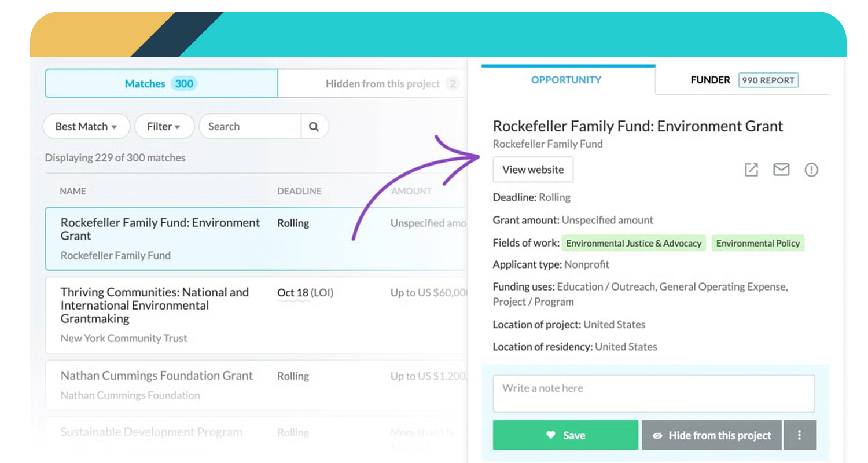Click the envelope email icon
The height and width of the screenshot is (463, 868).
click(x=781, y=170)
